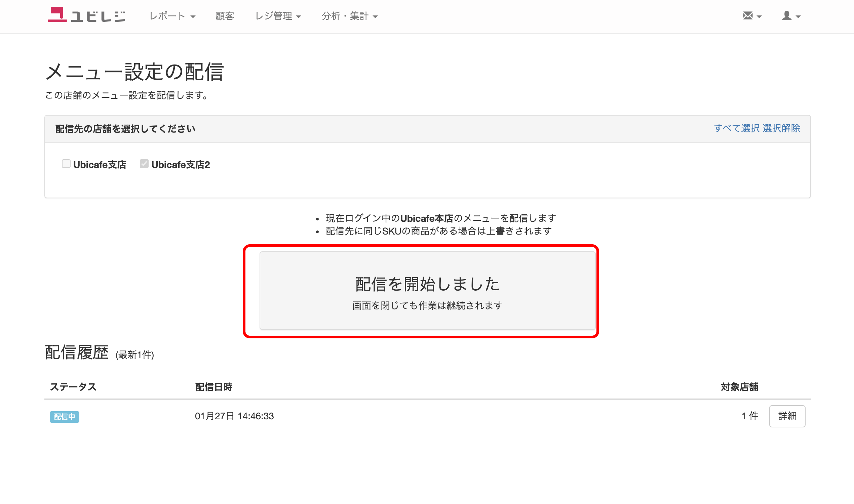Click the caret beside the envelope icon

pos(759,17)
